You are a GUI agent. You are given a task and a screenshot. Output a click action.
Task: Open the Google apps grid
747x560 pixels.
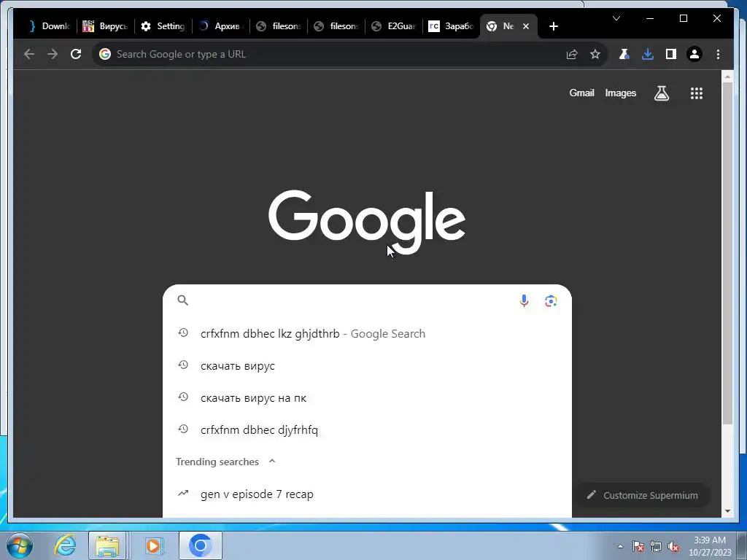[697, 93]
